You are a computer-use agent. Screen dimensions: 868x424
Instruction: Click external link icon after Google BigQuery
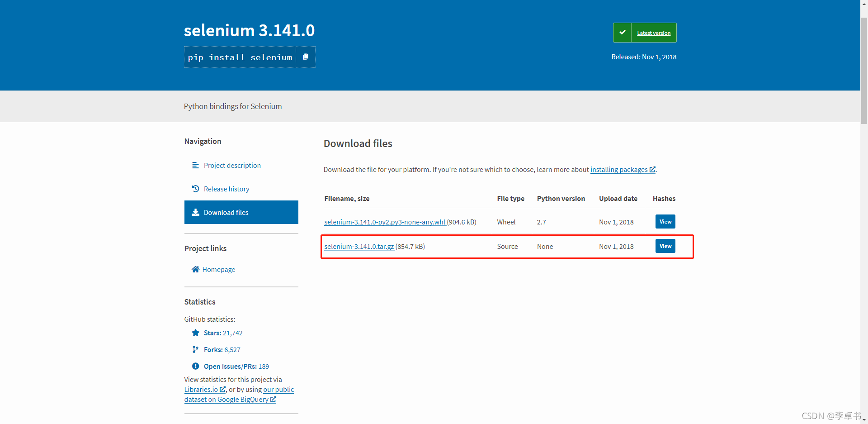273,399
